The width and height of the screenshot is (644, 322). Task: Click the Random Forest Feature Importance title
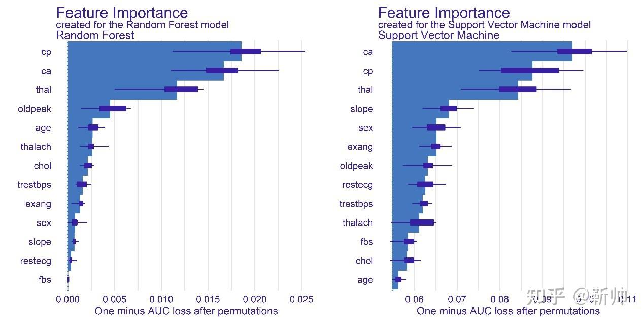[122, 13]
